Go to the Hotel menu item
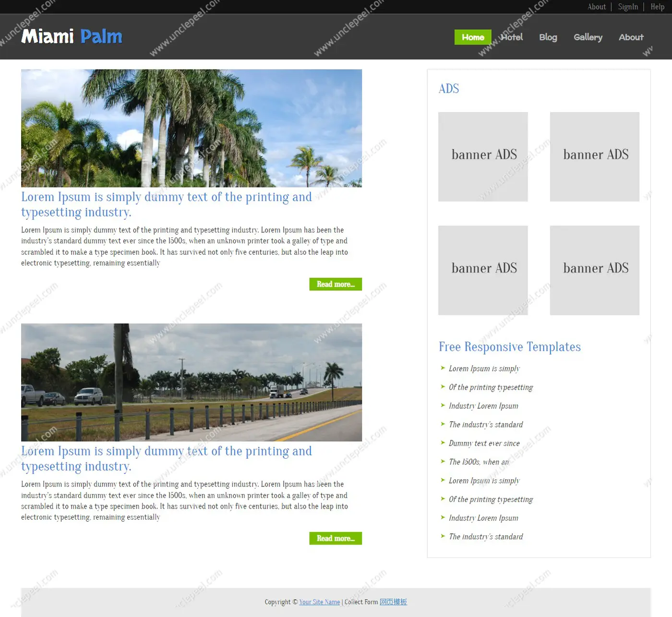The image size is (672, 617). pyautogui.click(x=512, y=37)
